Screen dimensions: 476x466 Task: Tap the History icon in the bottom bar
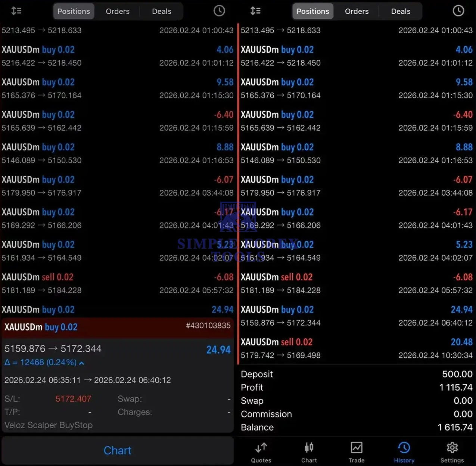click(x=404, y=451)
